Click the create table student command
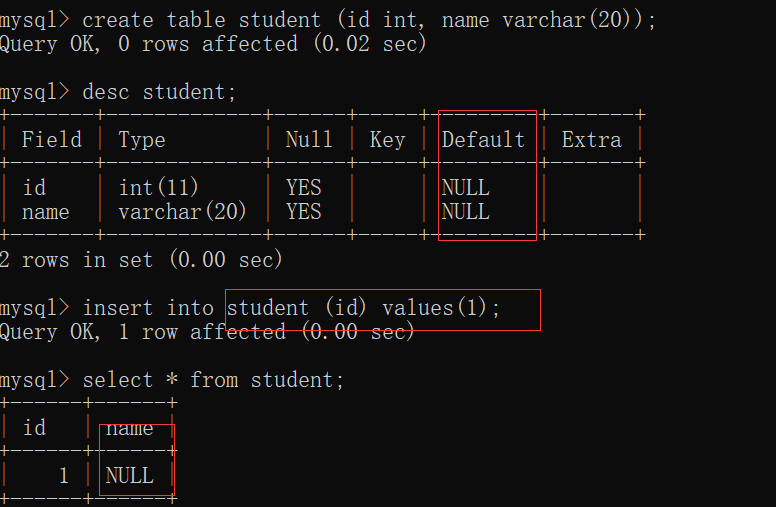 (368, 20)
